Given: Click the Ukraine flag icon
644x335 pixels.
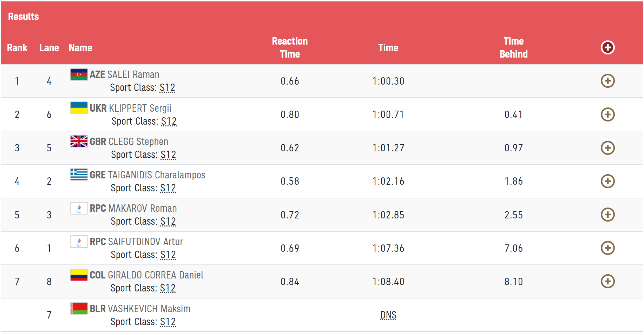Looking at the screenshot, I should pyautogui.click(x=79, y=108).
